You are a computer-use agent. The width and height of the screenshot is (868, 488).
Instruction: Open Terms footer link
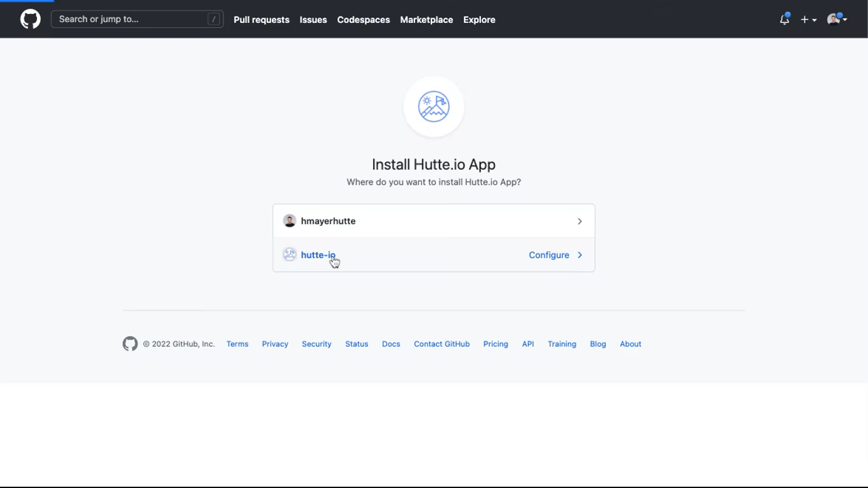pos(237,344)
